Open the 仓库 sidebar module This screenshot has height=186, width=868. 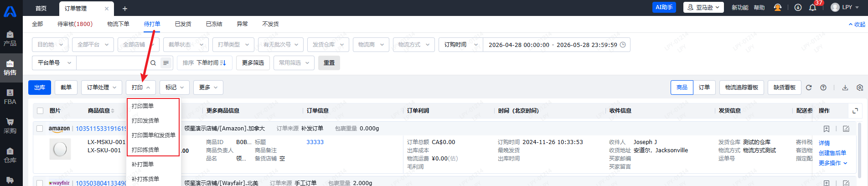pos(10,155)
